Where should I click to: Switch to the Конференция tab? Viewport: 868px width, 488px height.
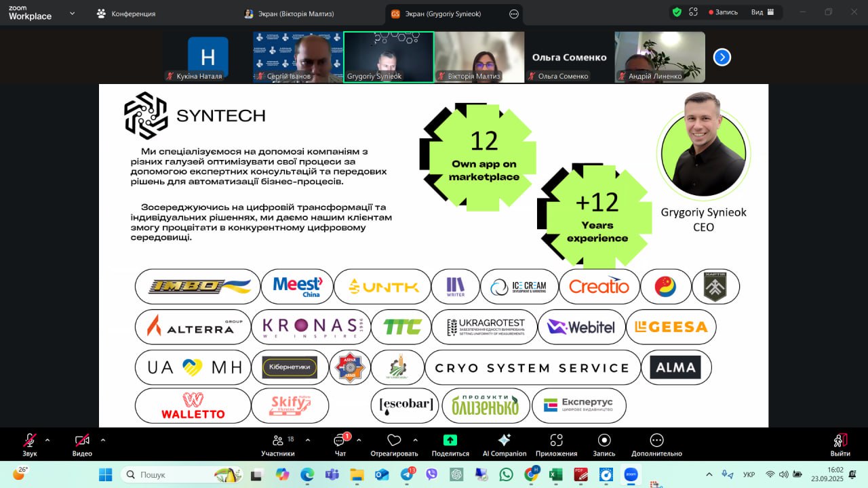(126, 13)
